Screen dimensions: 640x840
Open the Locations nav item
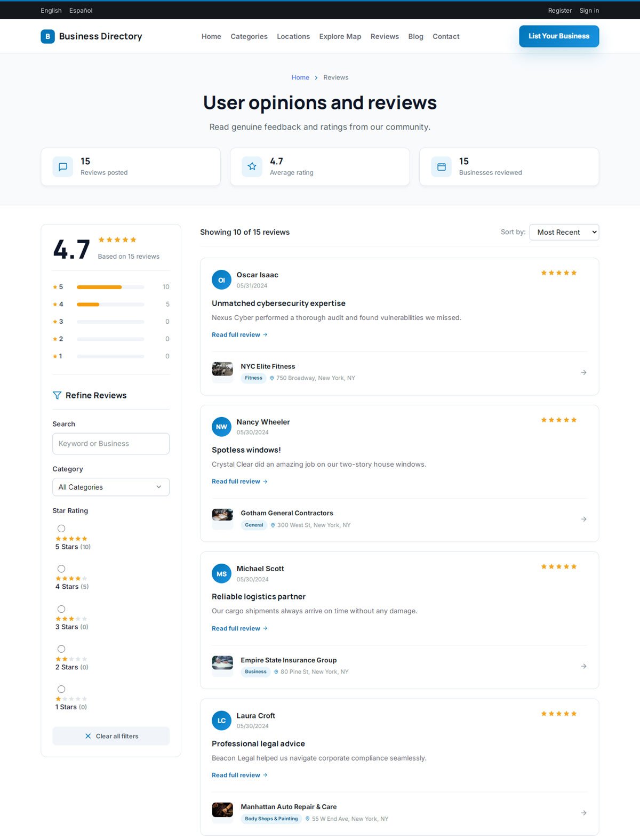(x=293, y=36)
